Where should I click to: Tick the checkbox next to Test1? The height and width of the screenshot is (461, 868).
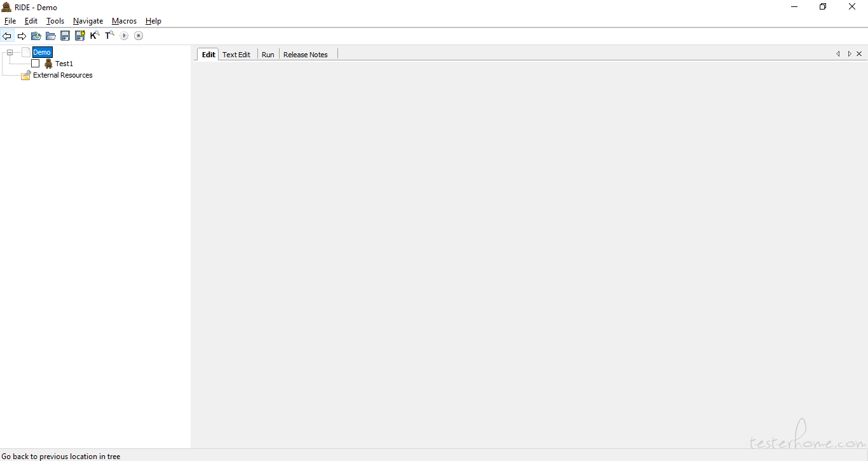tap(36, 64)
